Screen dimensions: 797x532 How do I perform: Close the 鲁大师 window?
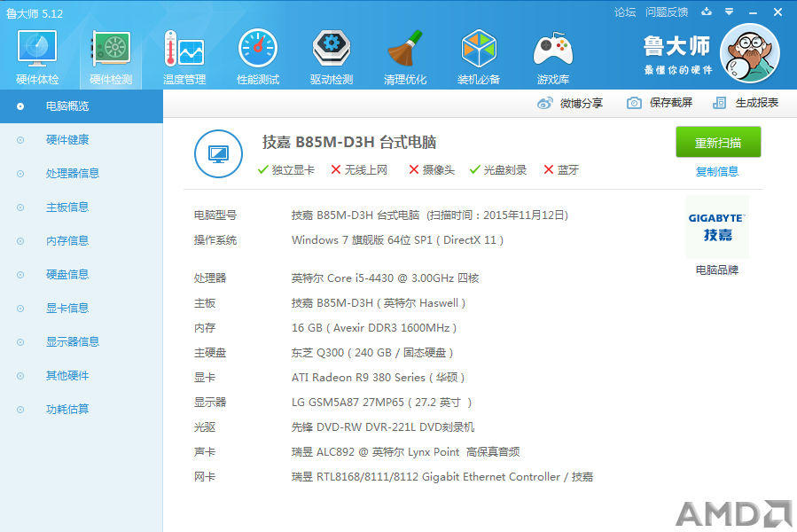coord(777,12)
